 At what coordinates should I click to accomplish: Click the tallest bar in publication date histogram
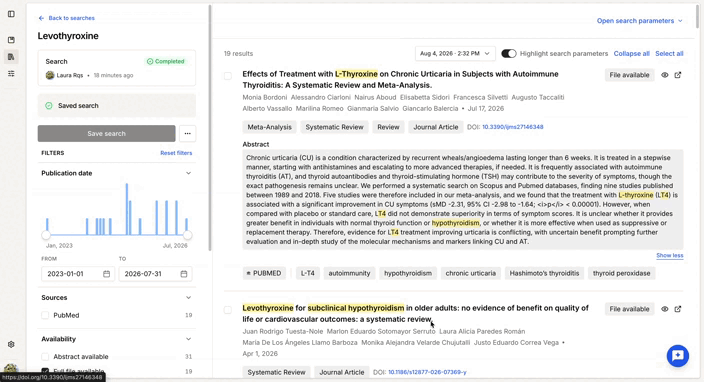(x=127, y=209)
